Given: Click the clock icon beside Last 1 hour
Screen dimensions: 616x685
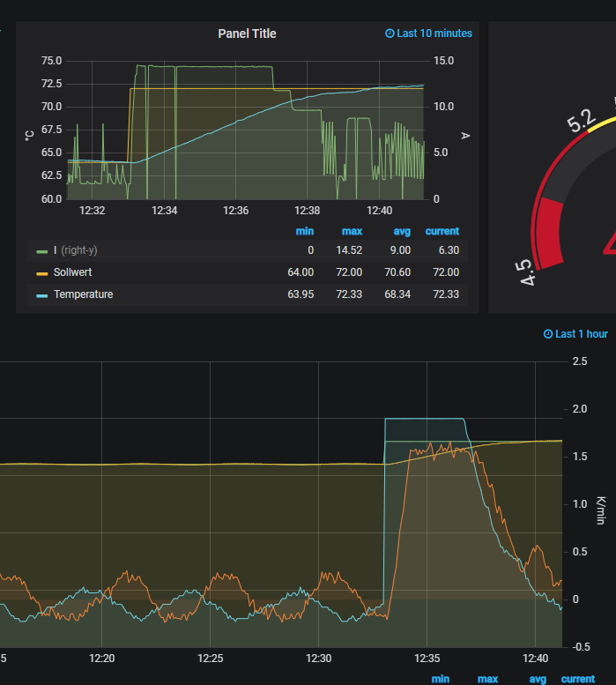Looking at the screenshot, I should click(x=548, y=334).
